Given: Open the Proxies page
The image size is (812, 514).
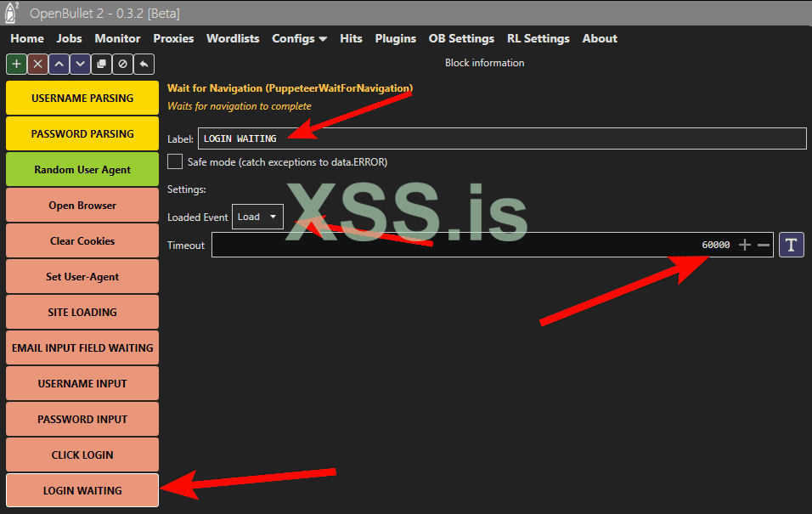Looking at the screenshot, I should pyautogui.click(x=173, y=38).
